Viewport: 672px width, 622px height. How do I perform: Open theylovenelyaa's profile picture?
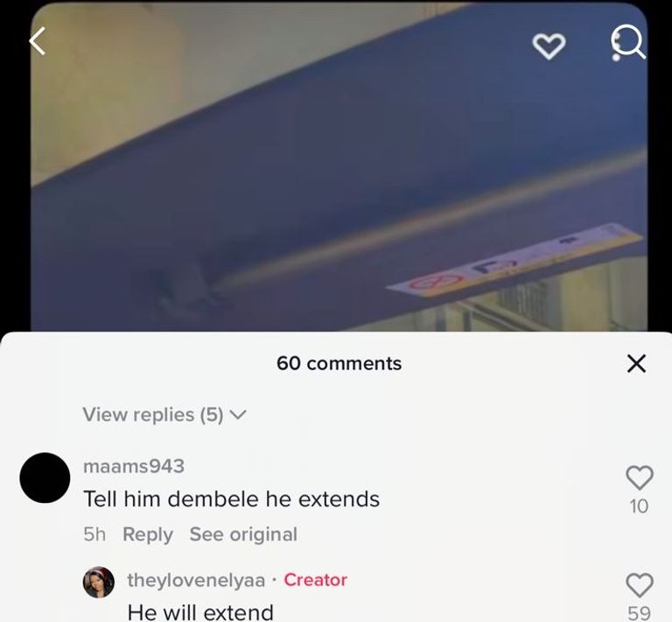coord(99,582)
